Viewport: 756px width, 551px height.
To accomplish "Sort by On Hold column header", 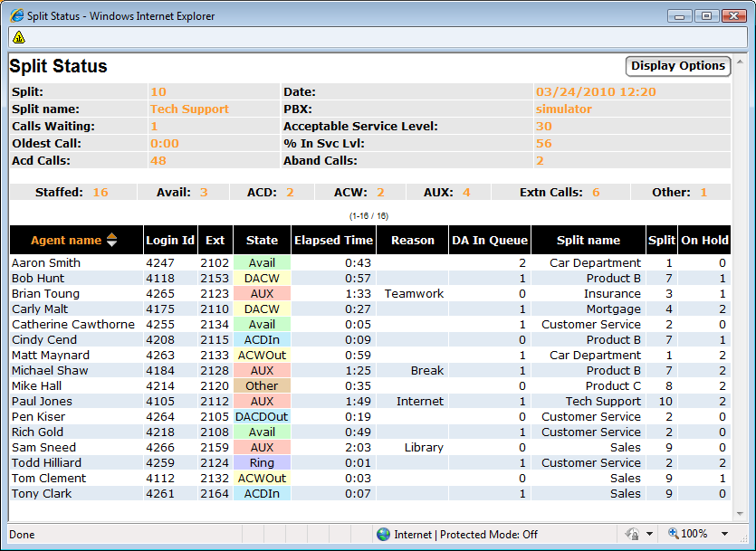I will [704, 240].
